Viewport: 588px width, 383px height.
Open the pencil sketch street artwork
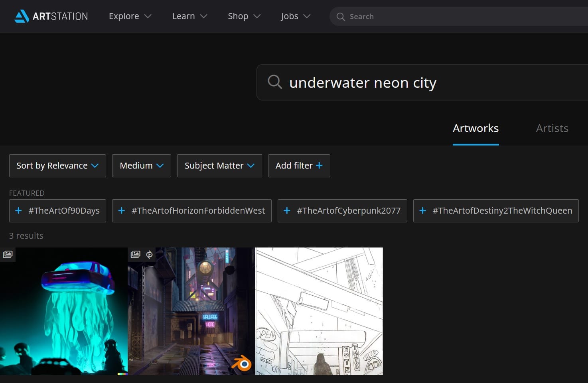point(319,311)
